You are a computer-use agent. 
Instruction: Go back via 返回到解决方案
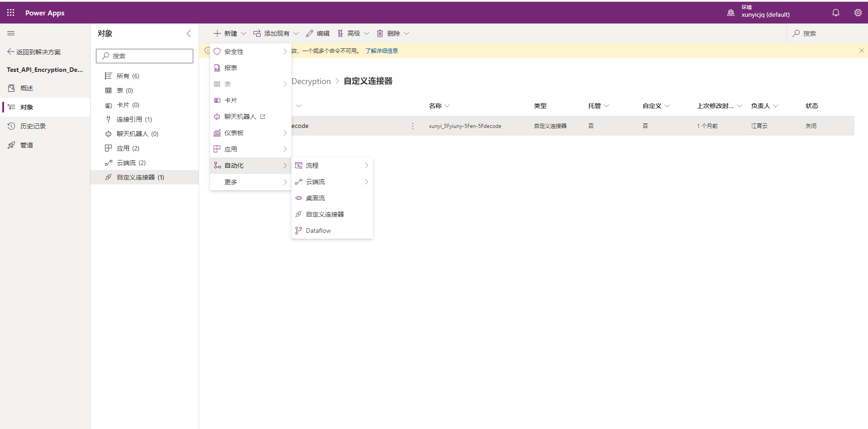34,52
